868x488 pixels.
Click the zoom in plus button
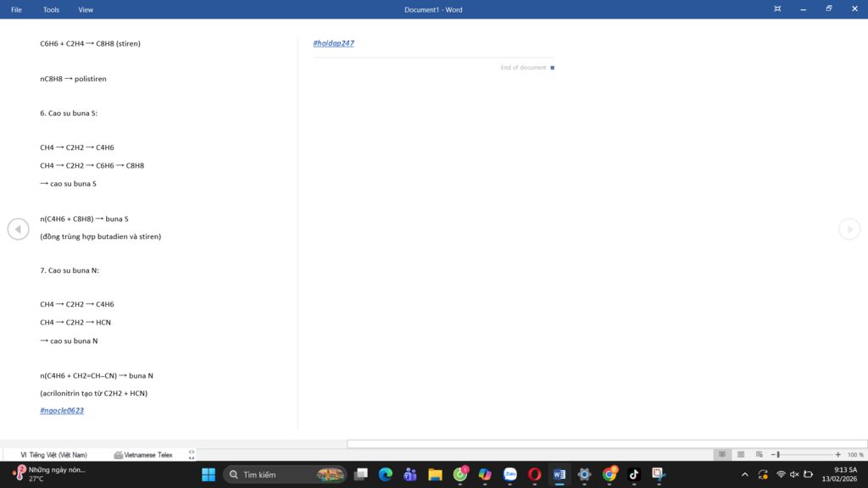tap(837, 455)
